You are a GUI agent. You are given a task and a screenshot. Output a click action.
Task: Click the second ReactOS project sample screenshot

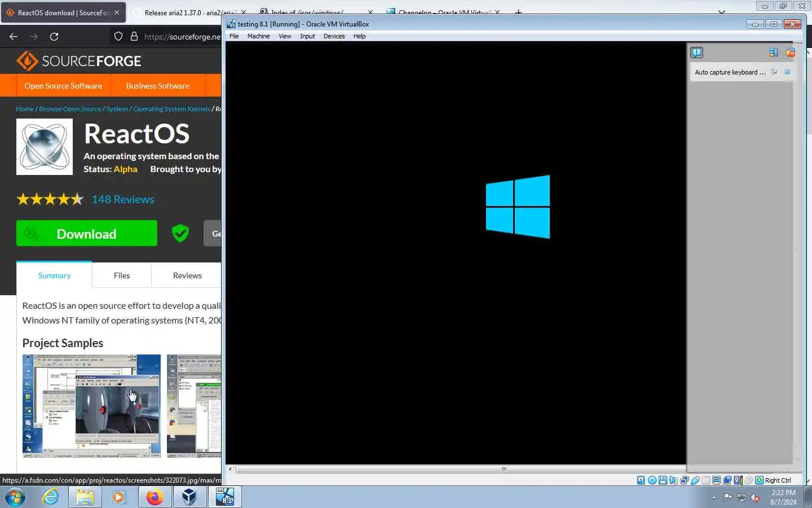click(194, 406)
